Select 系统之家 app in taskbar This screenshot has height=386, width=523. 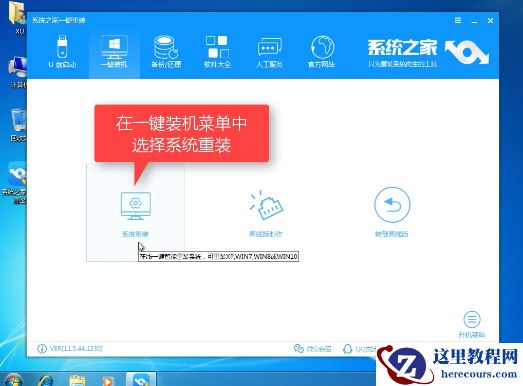141,380
